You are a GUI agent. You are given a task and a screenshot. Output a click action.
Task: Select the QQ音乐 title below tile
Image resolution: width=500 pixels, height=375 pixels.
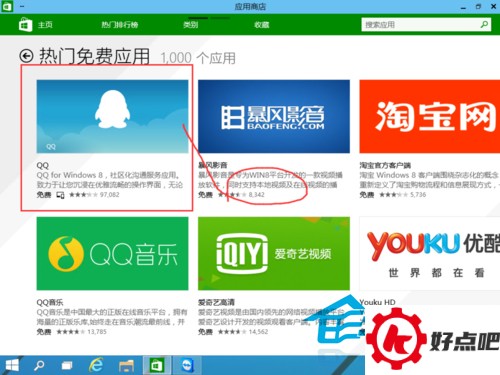(50, 302)
